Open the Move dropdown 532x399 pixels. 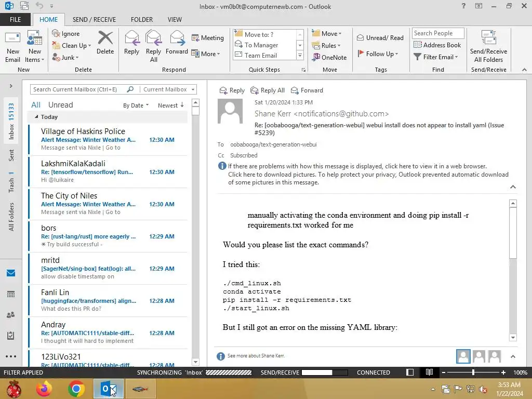(327, 33)
